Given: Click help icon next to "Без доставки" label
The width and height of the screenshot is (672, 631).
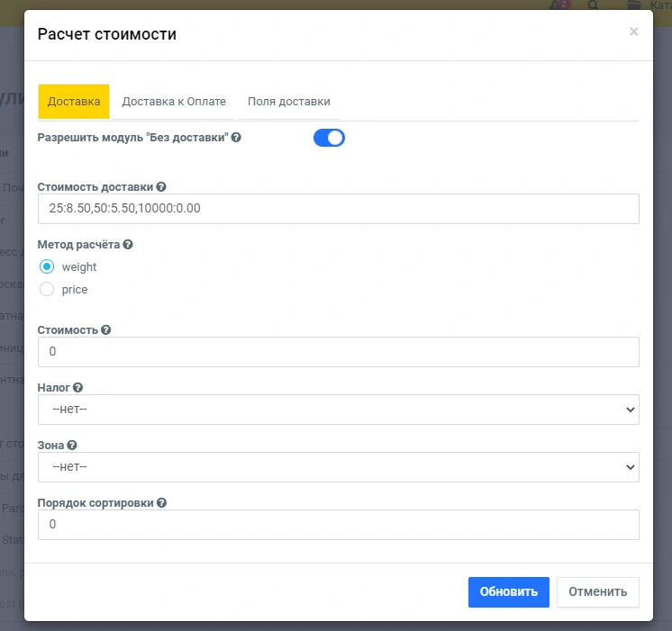Looking at the screenshot, I should (236, 138).
